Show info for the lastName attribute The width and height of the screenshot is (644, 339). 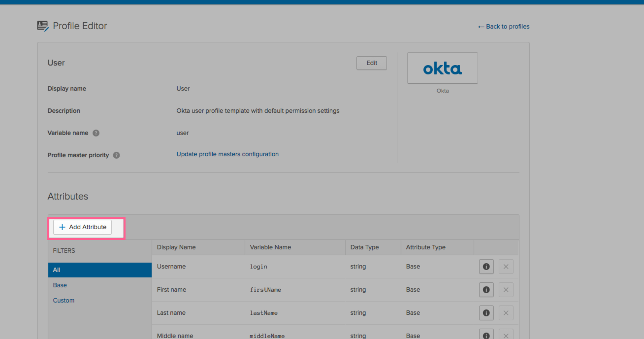pos(486,312)
